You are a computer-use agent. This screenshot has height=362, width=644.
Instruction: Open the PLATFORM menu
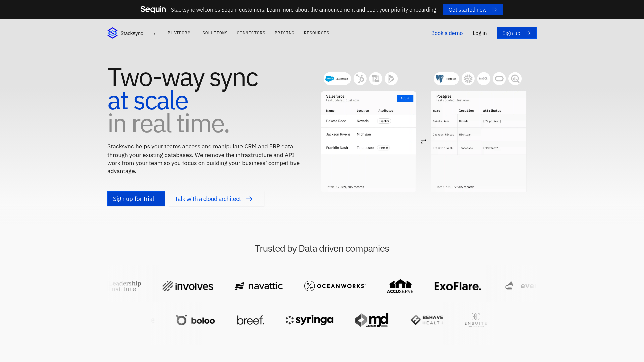179,33
